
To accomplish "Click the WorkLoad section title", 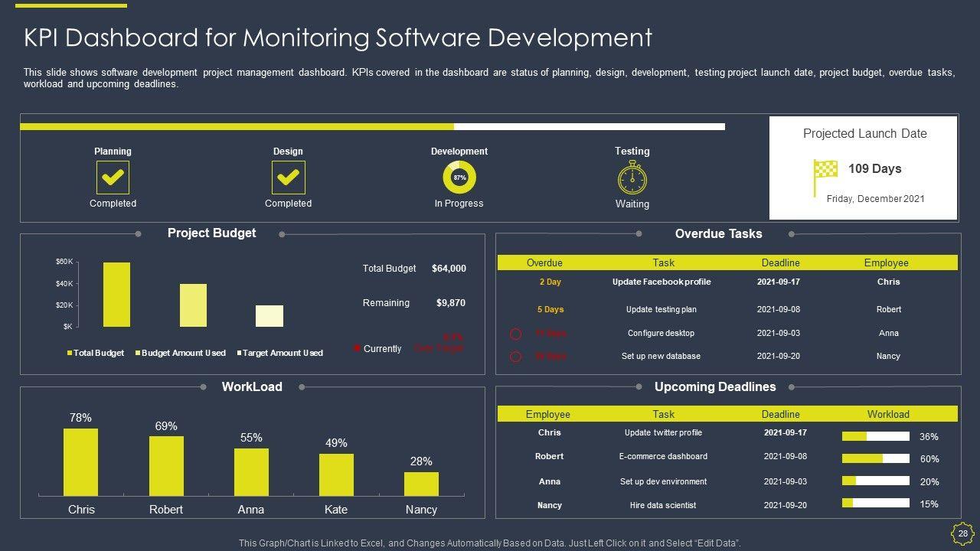I will point(252,387).
